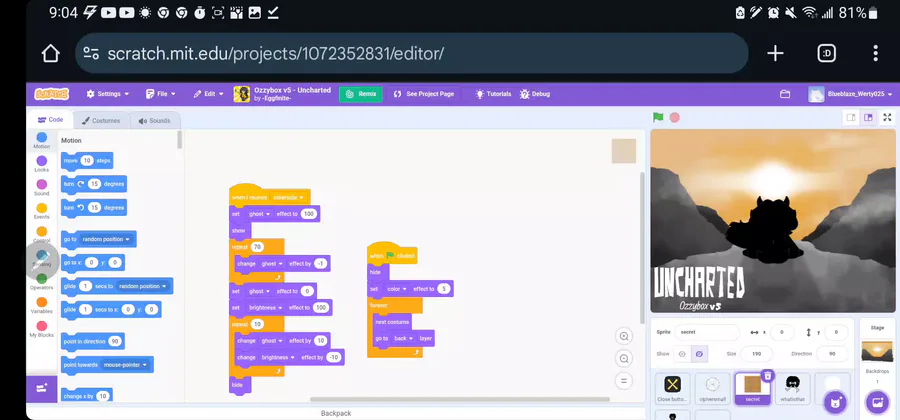Reset the workspace zoom level
Viewport: 900px width, 420px height.
pos(624,380)
